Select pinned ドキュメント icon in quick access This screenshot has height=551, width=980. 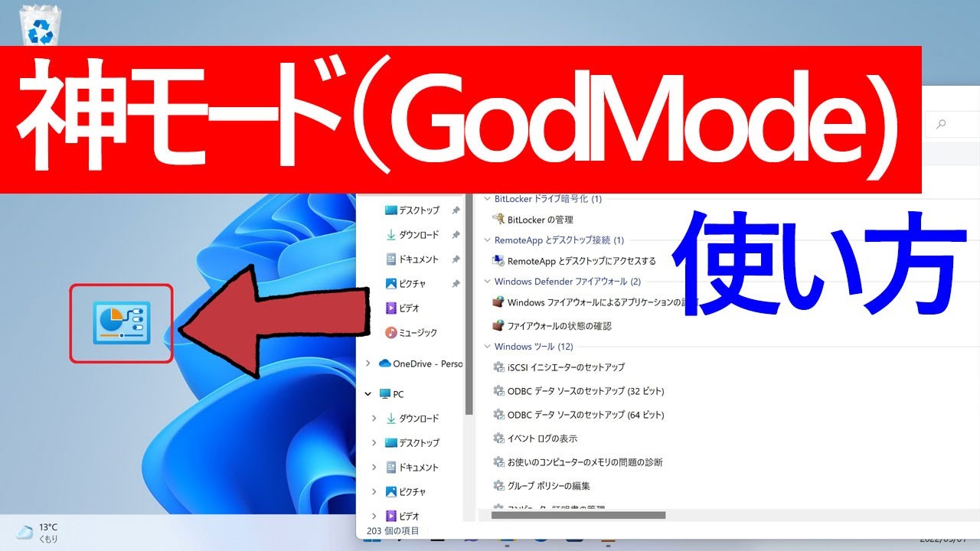(391, 259)
